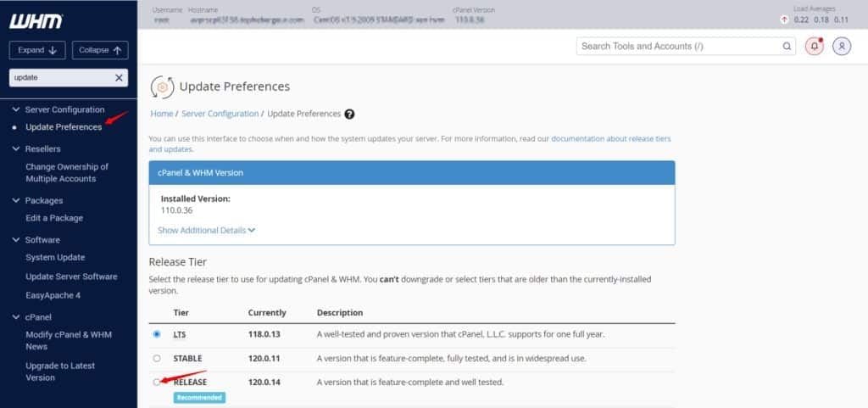868x408 pixels.
Task: Expand Show Additional Details
Action: coord(206,231)
